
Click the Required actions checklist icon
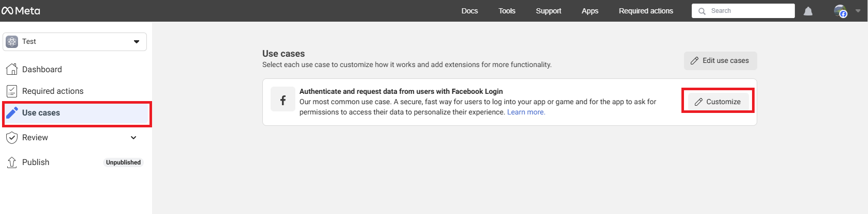coord(12,91)
